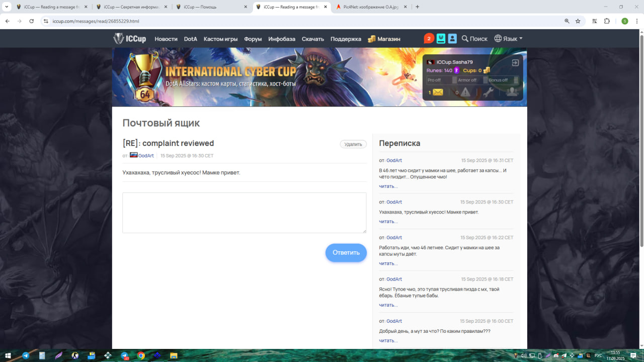
Task: Log out using the exit arrow icon
Action: point(515,63)
